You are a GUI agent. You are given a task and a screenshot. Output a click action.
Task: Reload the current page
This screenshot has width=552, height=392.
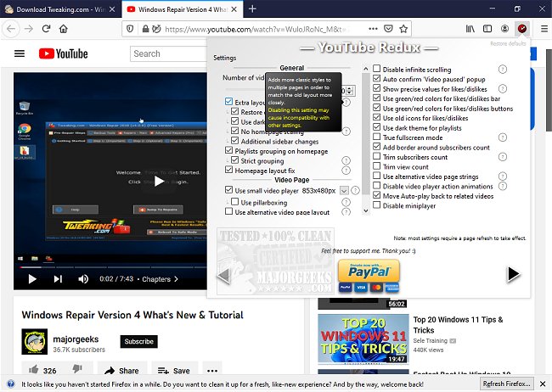tap(46, 29)
